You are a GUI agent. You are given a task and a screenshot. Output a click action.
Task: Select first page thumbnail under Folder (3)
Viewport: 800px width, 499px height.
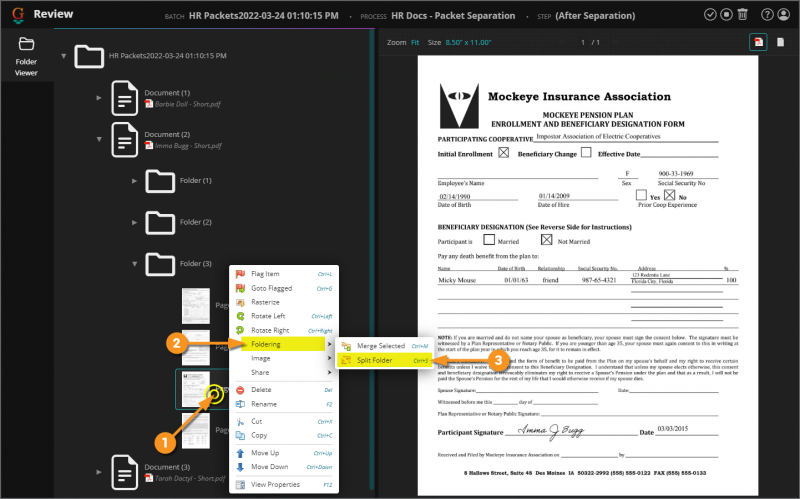click(x=196, y=306)
